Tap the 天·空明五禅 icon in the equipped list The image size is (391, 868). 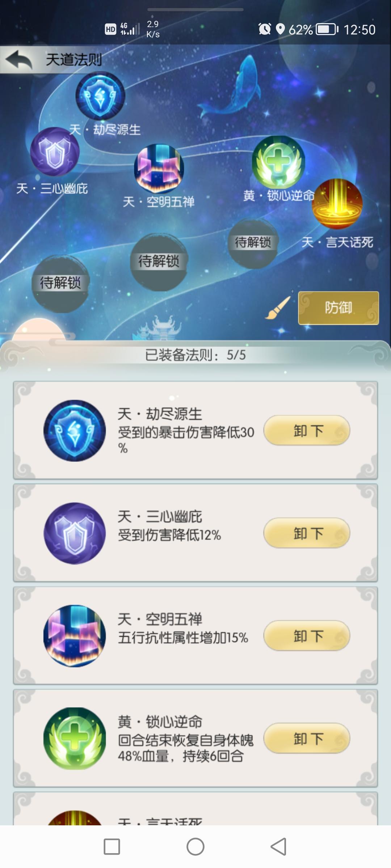[x=75, y=636]
